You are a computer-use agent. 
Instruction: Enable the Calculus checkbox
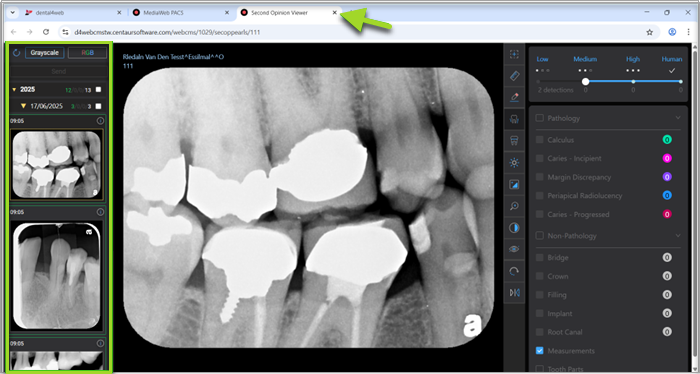[x=540, y=140]
